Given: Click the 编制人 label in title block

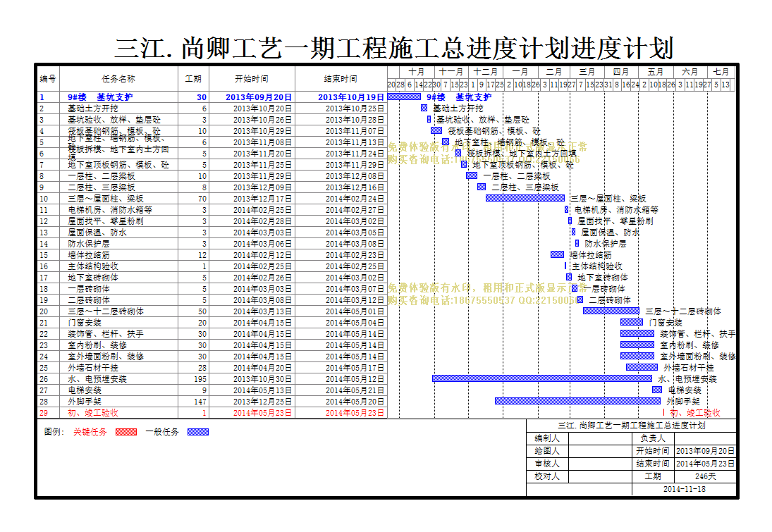Looking at the screenshot, I should (547, 438).
